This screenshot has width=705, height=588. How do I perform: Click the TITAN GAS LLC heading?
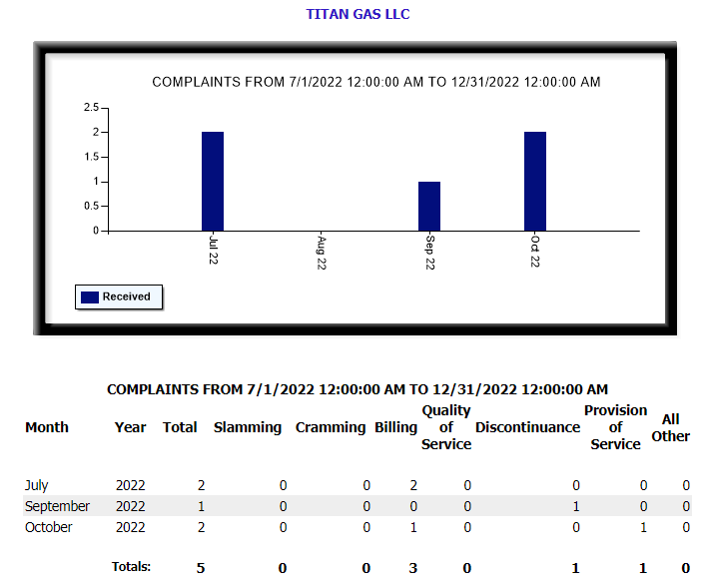pyautogui.click(x=357, y=14)
